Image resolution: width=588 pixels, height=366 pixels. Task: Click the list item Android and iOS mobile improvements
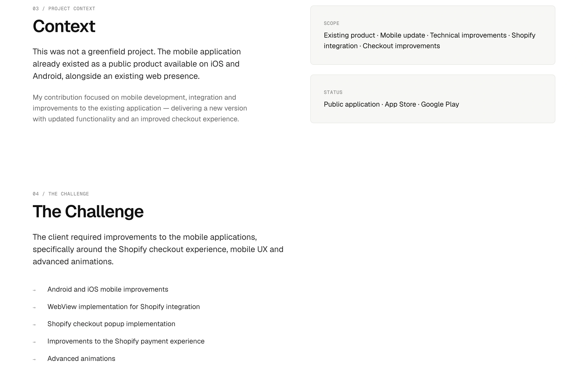[x=108, y=289]
